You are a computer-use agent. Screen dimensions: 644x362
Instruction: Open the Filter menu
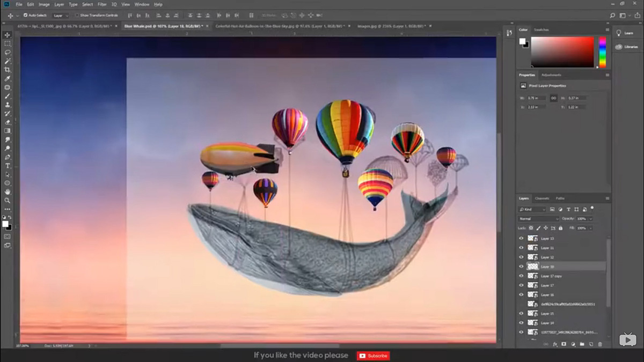click(101, 4)
